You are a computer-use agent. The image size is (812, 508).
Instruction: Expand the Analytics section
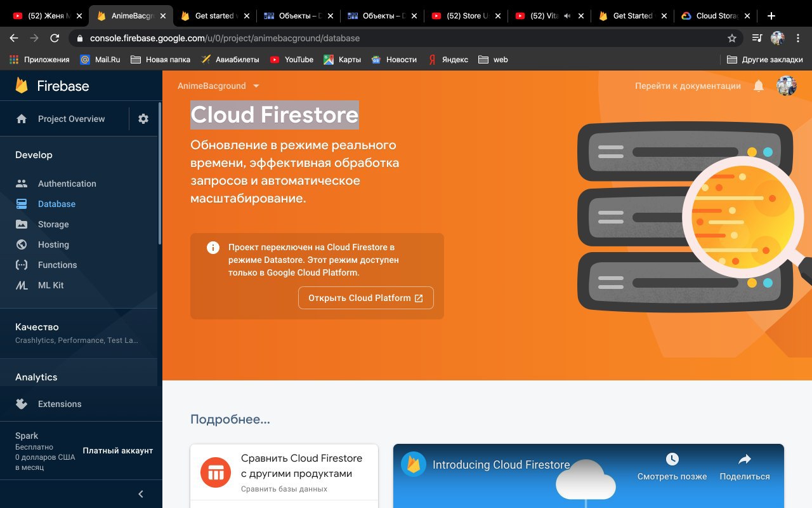[x=79, y=377]
